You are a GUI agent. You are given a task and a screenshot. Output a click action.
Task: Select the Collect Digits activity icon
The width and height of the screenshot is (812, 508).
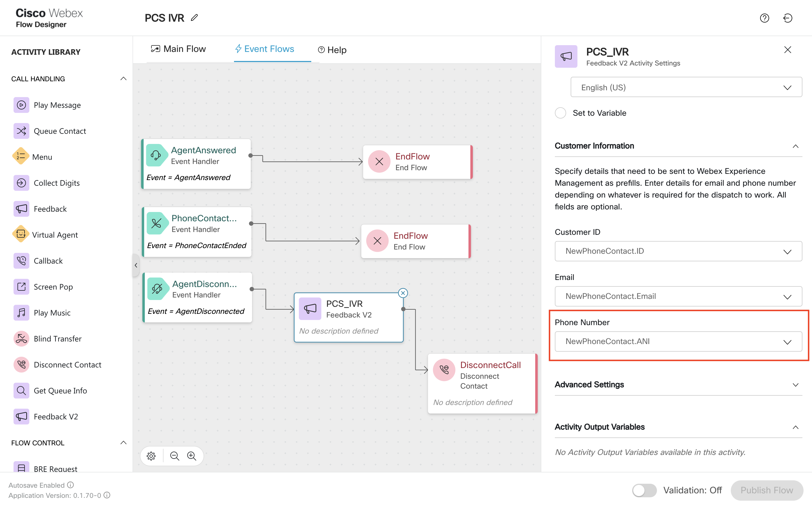click(x=21, y=183)
